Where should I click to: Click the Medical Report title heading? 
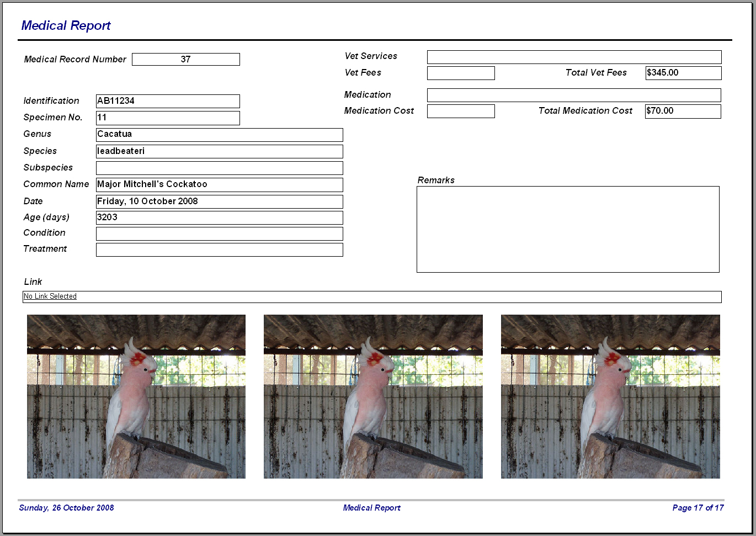click(66, 25)
